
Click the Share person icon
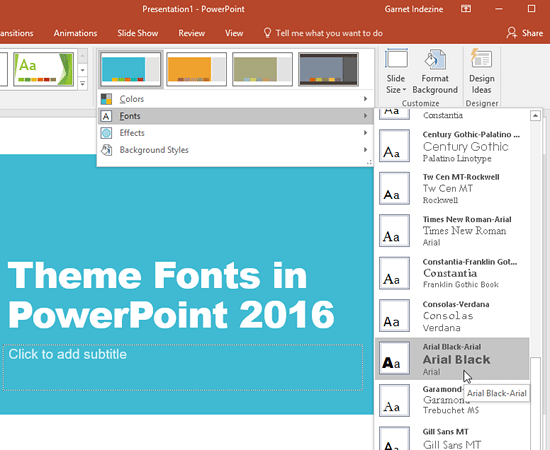pos(511,33)
